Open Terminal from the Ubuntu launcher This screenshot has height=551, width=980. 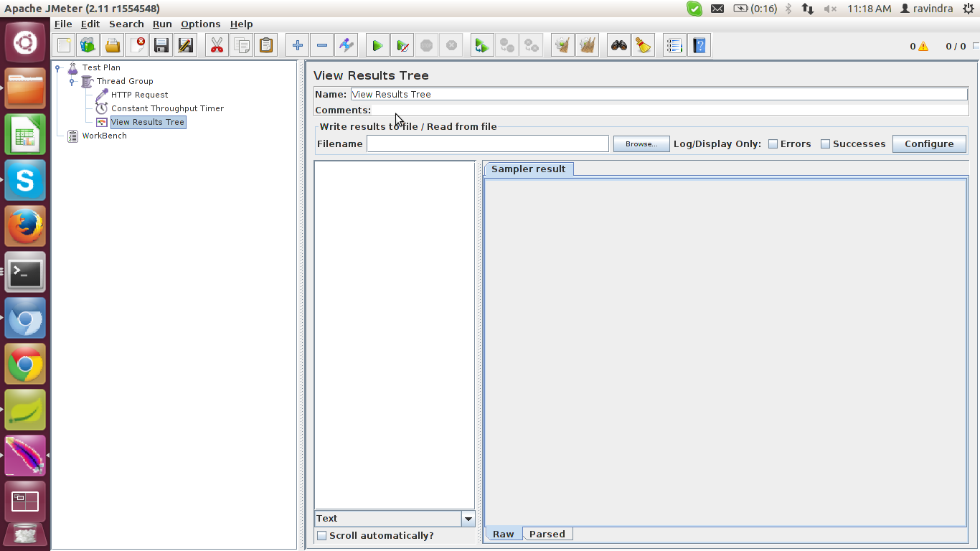coord(25,272)
